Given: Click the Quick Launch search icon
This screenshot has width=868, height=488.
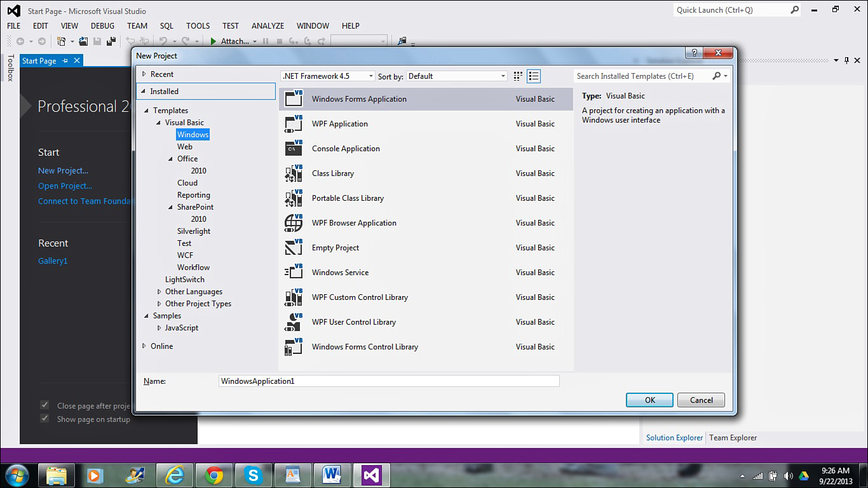Looking at the screenshot, I should tap(794, 10).
